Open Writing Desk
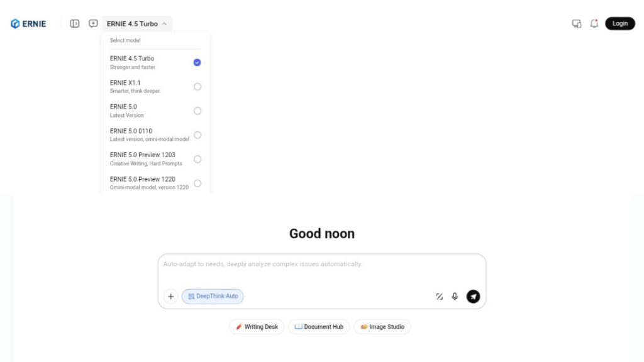The image size is (644, 362). tap(257, 327)
